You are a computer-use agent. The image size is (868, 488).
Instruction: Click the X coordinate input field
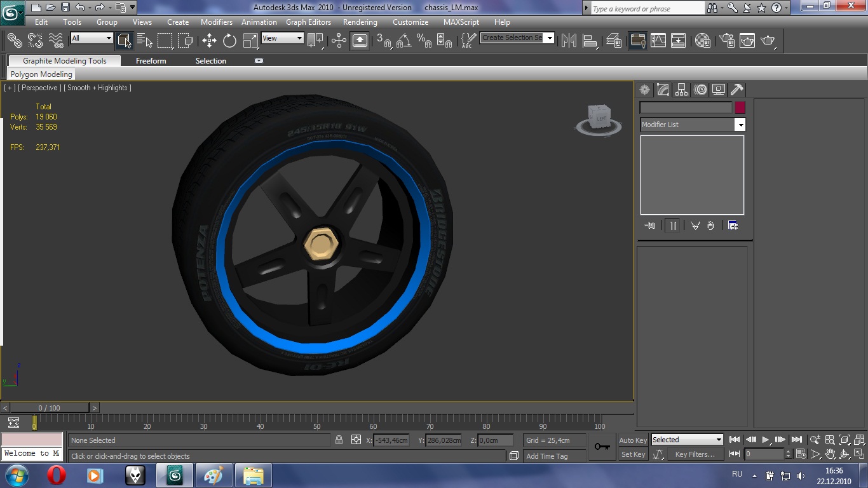pyautogui.click(x=391, y=440)
